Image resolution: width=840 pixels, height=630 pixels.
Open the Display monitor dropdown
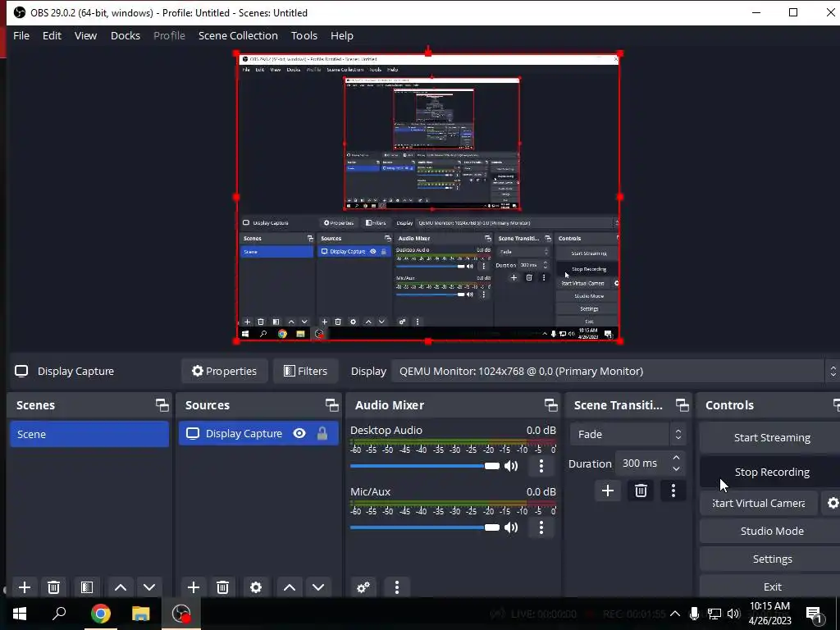coord(615,372)
